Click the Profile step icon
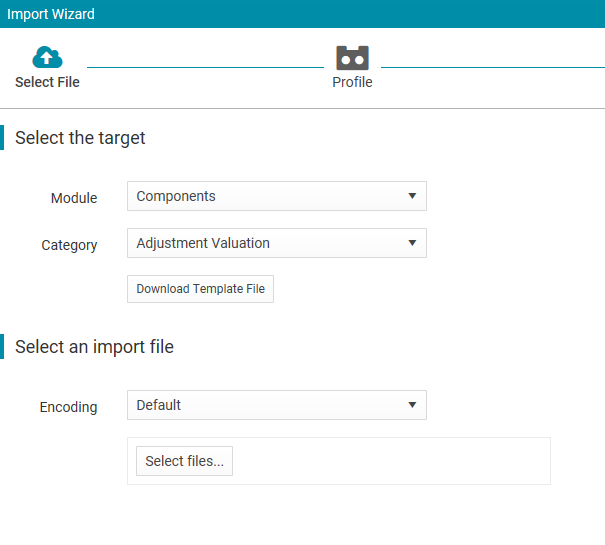This screenshot has width=605, height=545. 352,58
